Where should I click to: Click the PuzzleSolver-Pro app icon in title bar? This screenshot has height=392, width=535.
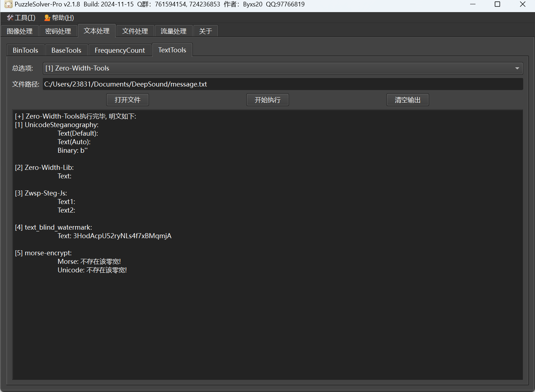[x=8, y=5]
